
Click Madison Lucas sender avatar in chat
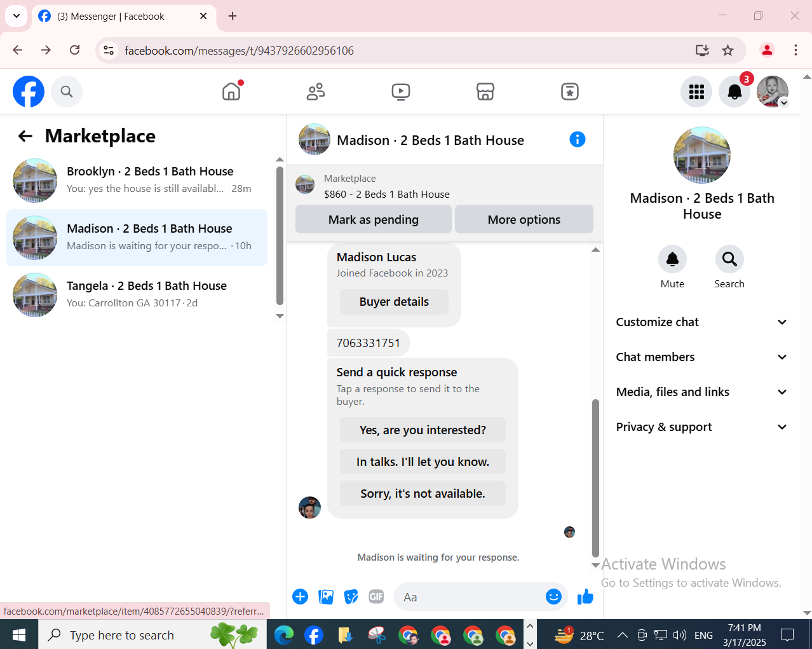pyautogui.click(x=309, y=507)
